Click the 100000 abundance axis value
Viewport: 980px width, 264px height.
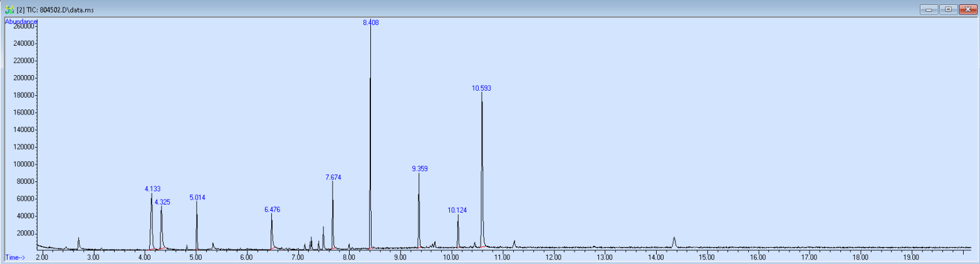[24, 165]
